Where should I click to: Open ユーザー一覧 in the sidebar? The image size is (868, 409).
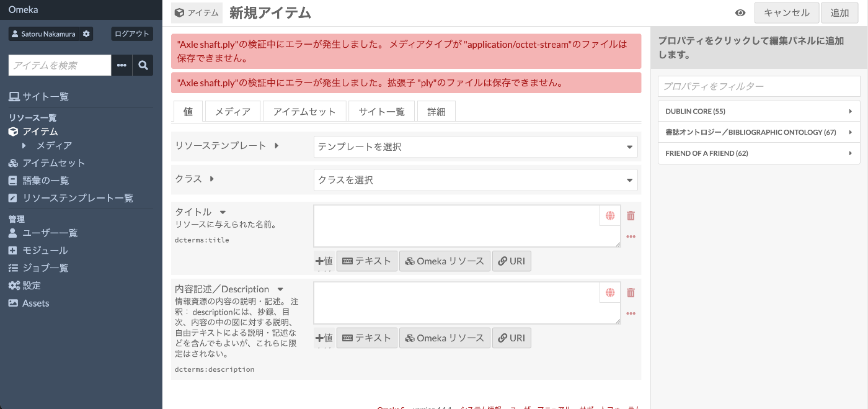tap(43, 233)
